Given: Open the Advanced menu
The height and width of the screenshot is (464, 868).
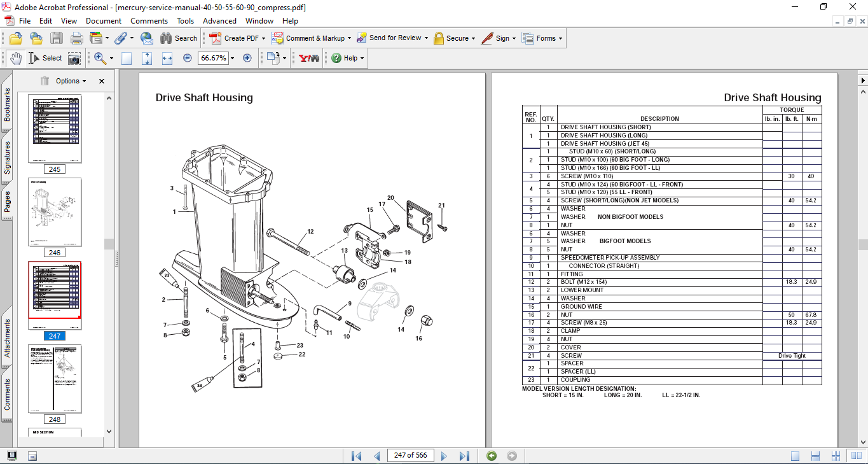Looking at the screenshot, I should 219,21.
